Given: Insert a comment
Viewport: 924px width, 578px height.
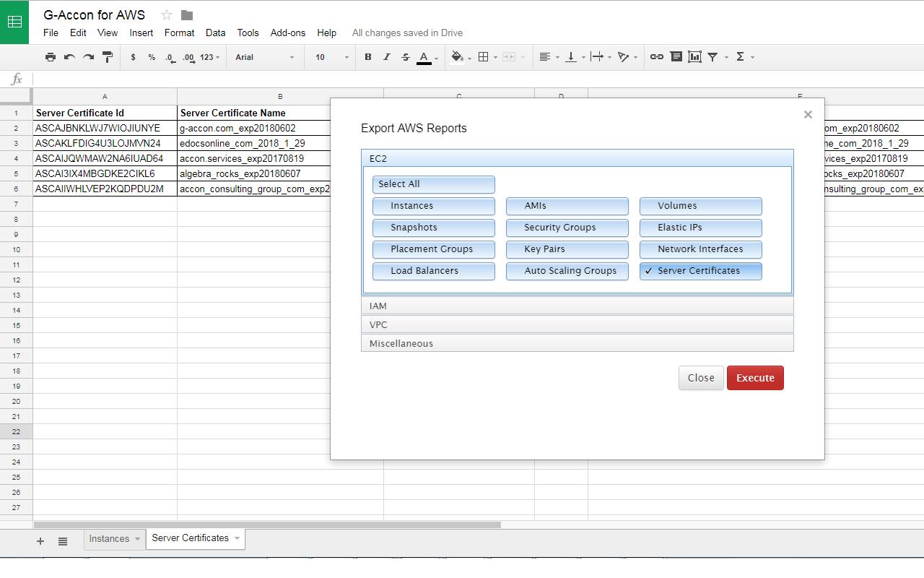Looking at the screenshot, I should tap(676, 57).
